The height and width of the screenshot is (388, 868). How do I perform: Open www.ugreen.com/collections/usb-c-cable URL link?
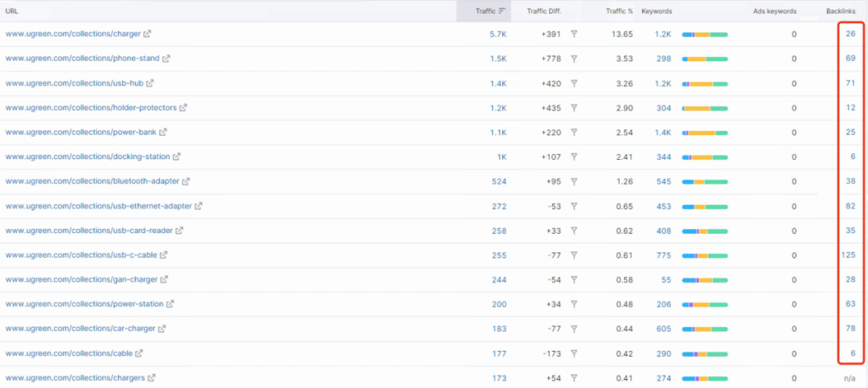pyautogui.click(x=81, y=255)
